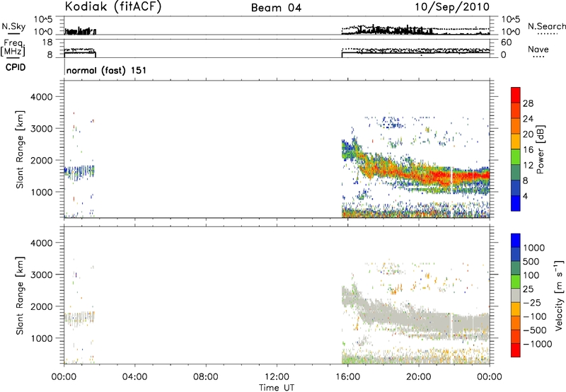
Task: Click the "16" Power colorbar label
Action: pos(528,150)
